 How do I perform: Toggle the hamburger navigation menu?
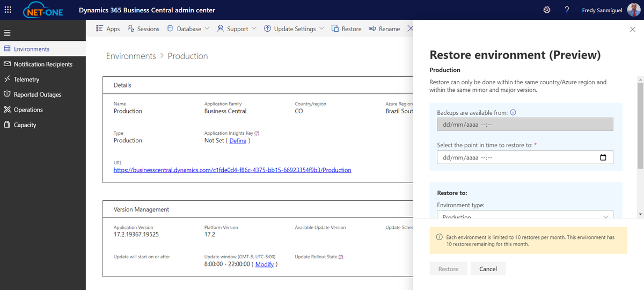click(7, 33)
